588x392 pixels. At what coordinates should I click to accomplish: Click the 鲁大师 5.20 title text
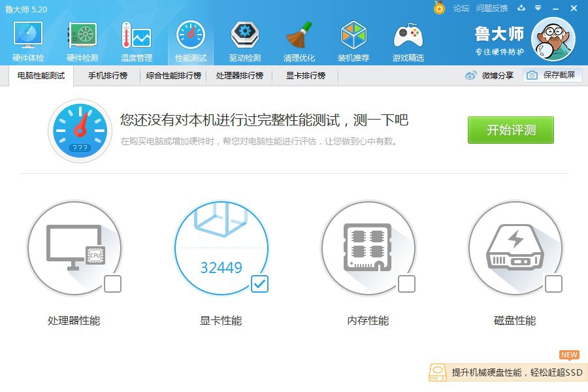[x=26, y=9]
